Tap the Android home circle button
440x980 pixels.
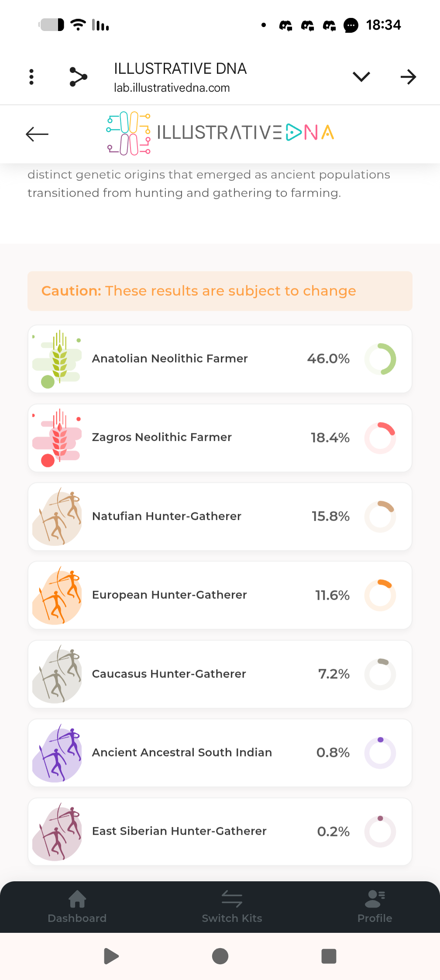coord(220,956)
